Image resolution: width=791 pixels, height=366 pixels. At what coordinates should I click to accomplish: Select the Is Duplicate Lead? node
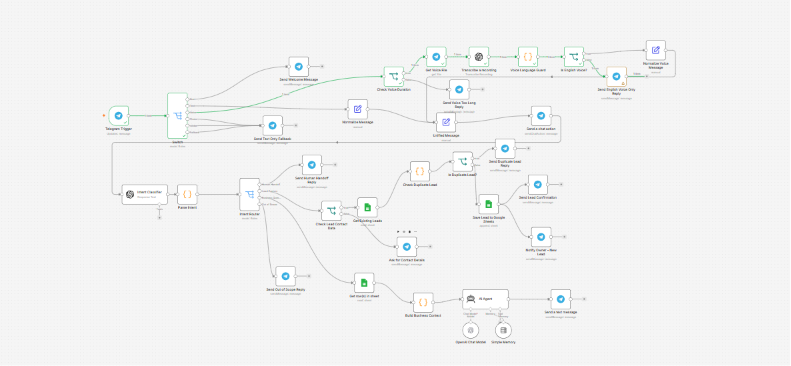pos(463,162)
